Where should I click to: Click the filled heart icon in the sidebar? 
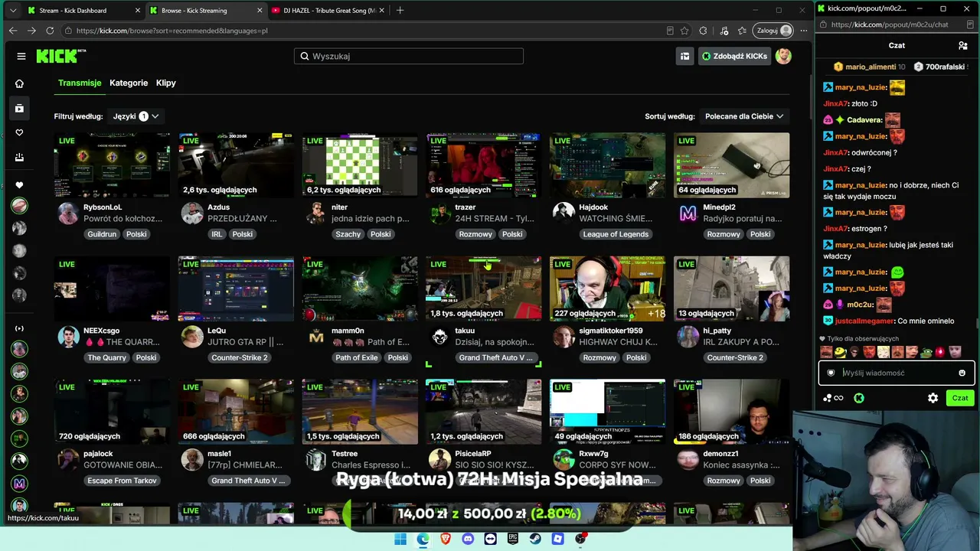pos(20,184)
